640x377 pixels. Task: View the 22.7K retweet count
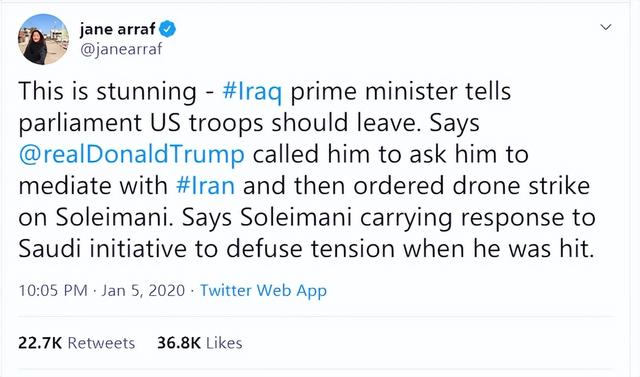coord(40,343)
